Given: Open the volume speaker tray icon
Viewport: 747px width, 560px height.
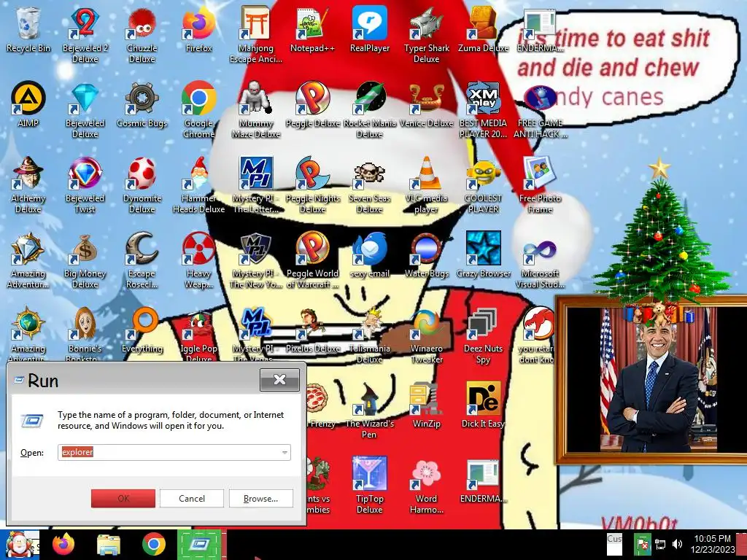Looking at the screenshot, I should (x=677, y=544).
